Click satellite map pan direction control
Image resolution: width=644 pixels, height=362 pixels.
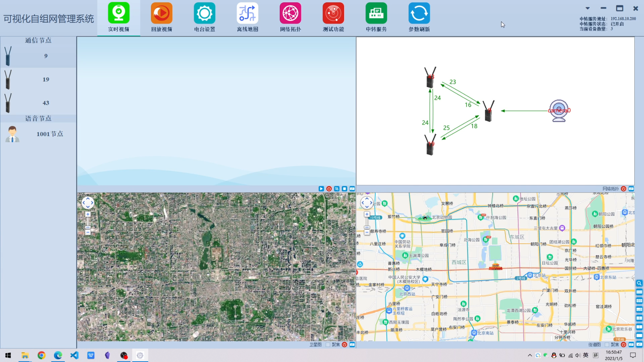tap(88, 203)
